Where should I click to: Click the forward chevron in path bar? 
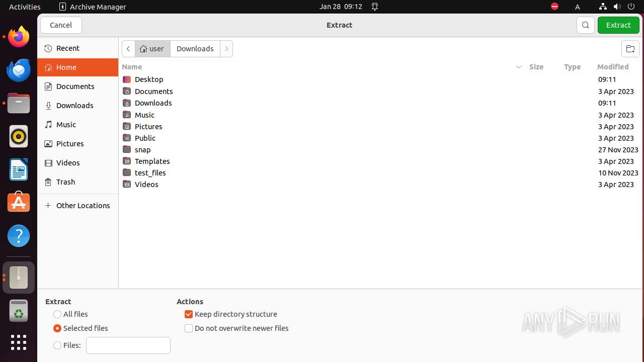click(x=226, y=49)
